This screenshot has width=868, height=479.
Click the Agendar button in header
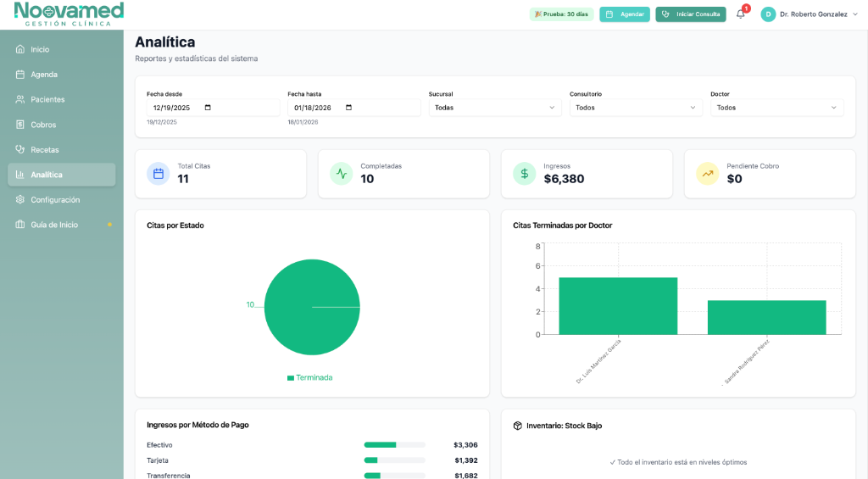[x=625, y=14]
